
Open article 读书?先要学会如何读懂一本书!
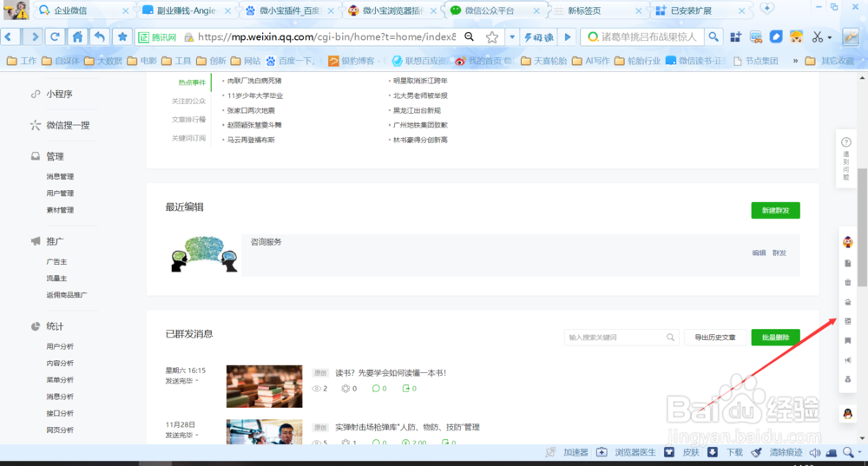[391, 373]
